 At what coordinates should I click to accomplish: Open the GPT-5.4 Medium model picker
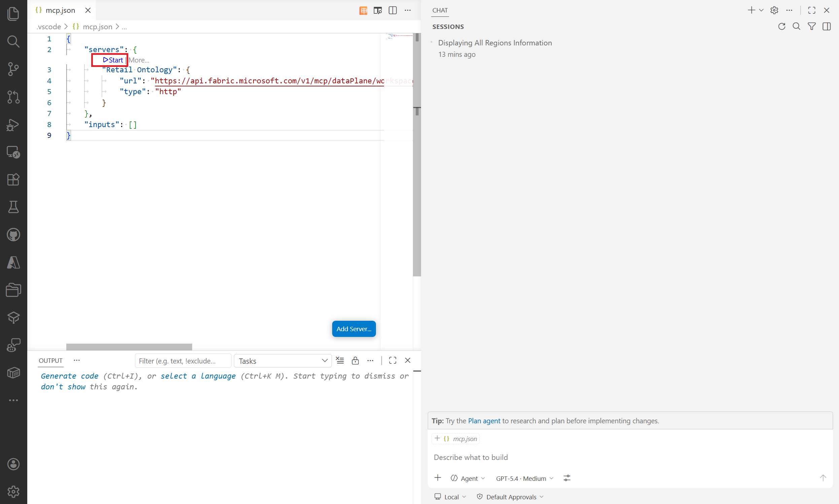pyautogui.click(x=525, y=478)
